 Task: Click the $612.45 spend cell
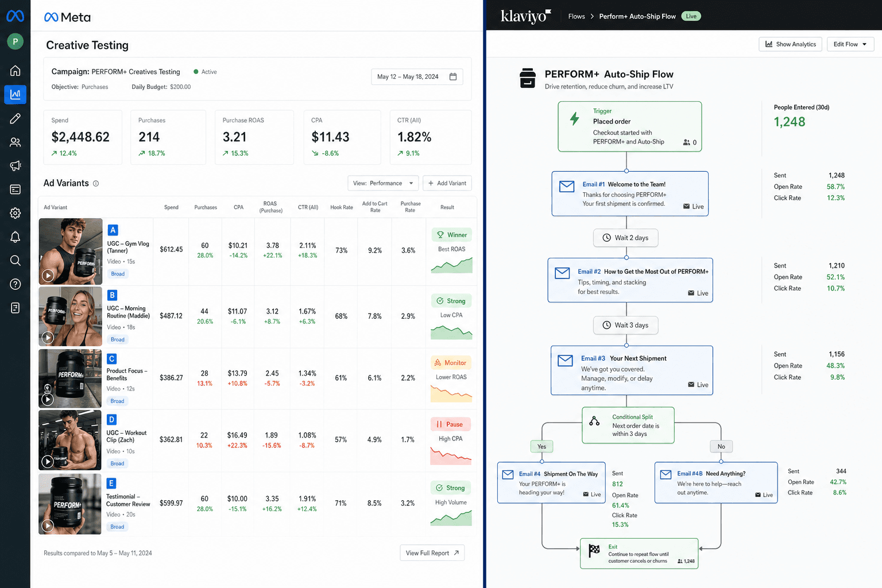point(171,249)
